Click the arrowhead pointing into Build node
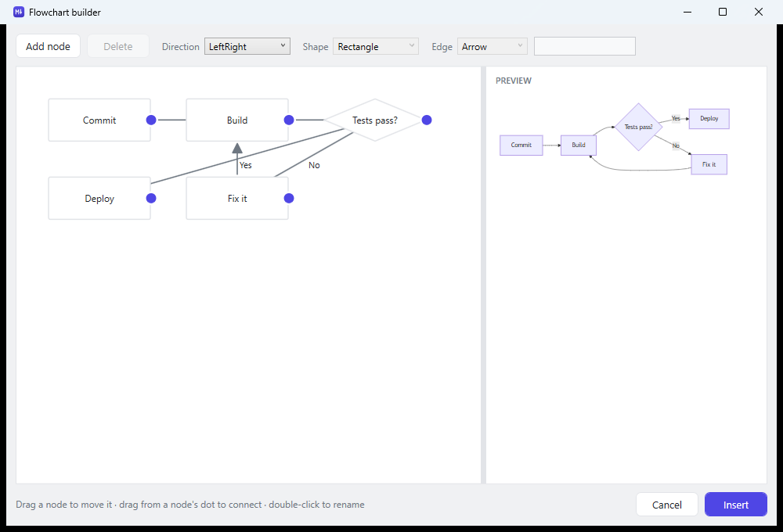This screenshot has width=783, height=532. point(237,148)
